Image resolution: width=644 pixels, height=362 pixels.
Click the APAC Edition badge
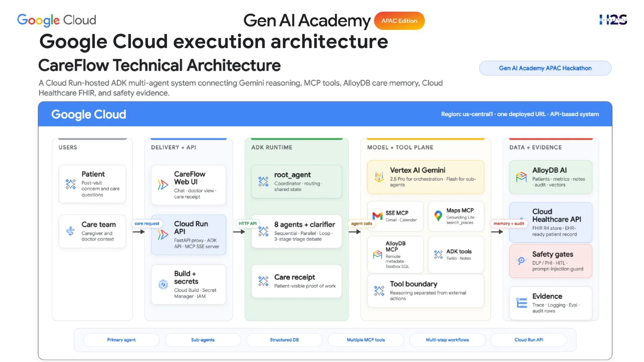(399, 21)
